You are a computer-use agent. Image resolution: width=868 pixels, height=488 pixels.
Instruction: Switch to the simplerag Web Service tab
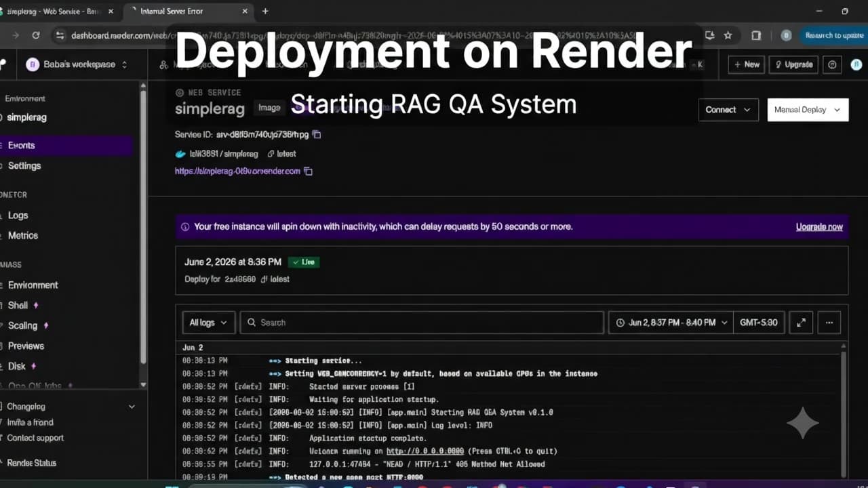pos(58,11)
